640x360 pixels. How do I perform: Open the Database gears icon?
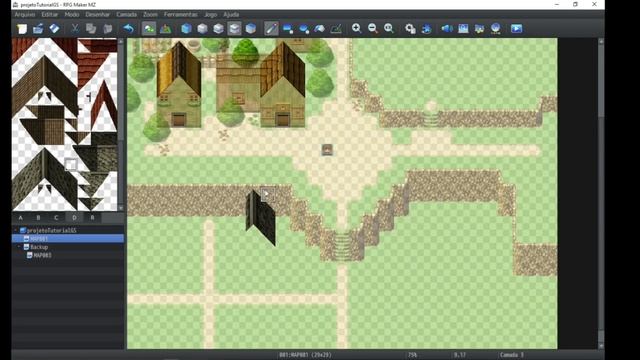click(410, 29)
